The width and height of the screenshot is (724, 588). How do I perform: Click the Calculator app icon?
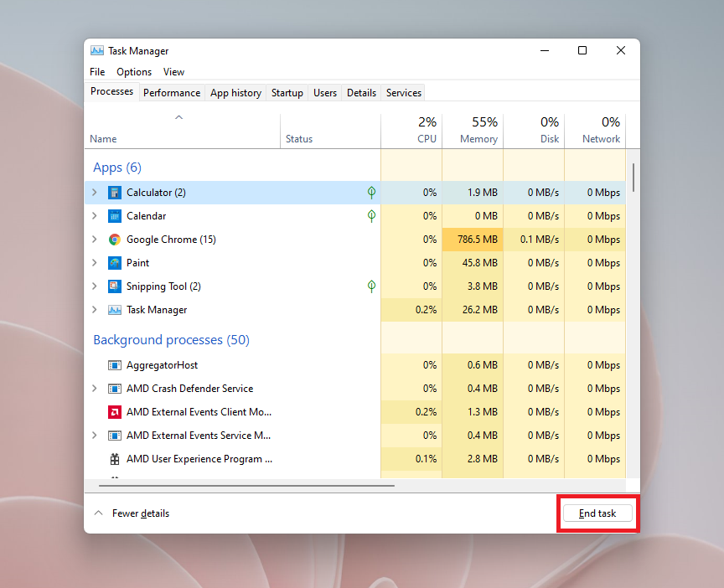[115, 193]
